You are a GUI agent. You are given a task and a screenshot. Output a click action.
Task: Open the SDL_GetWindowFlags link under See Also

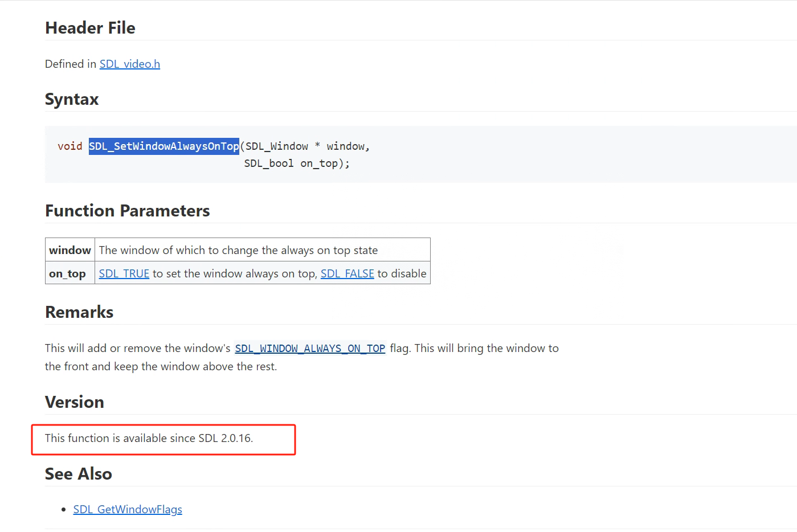[x=128, y=510]
